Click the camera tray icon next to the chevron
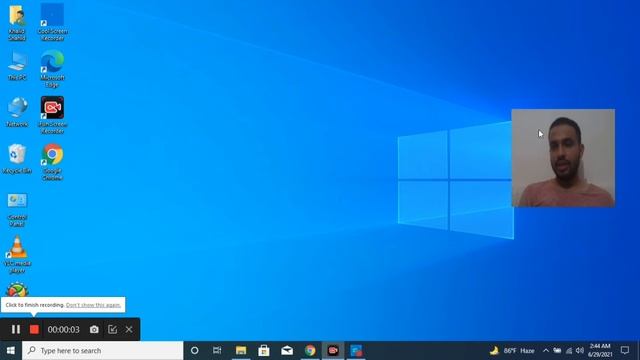 557,351
